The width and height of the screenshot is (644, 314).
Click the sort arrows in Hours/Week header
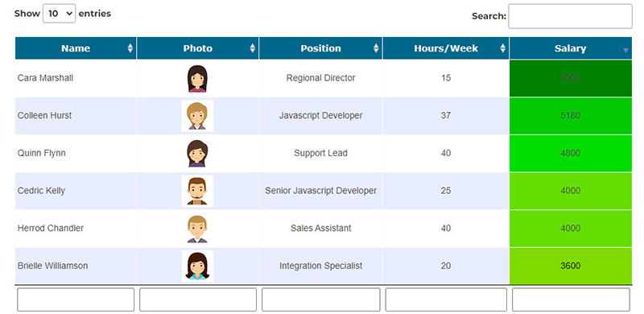[x=502, y=48]
